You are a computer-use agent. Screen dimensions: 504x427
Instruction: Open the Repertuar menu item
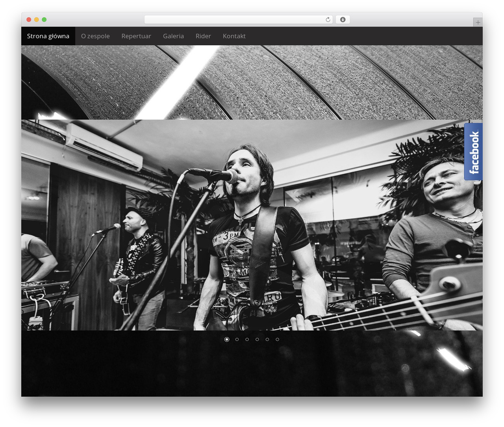[136, 36]
